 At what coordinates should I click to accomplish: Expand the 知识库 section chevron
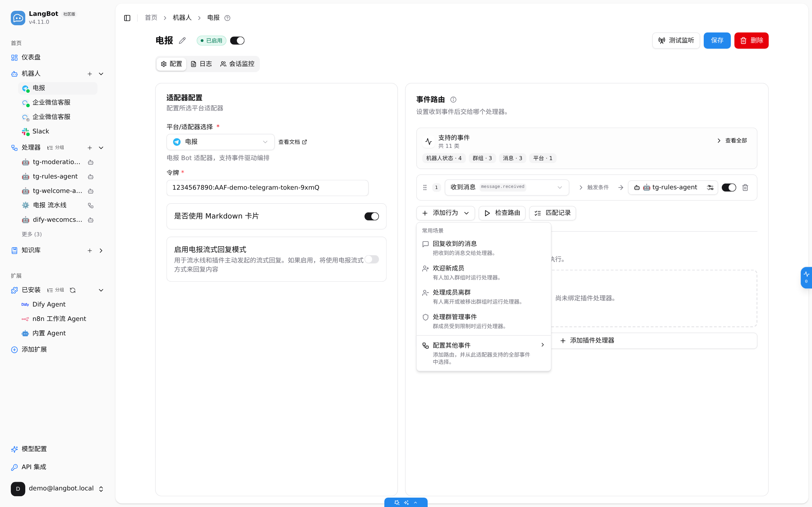coord(101,251)
